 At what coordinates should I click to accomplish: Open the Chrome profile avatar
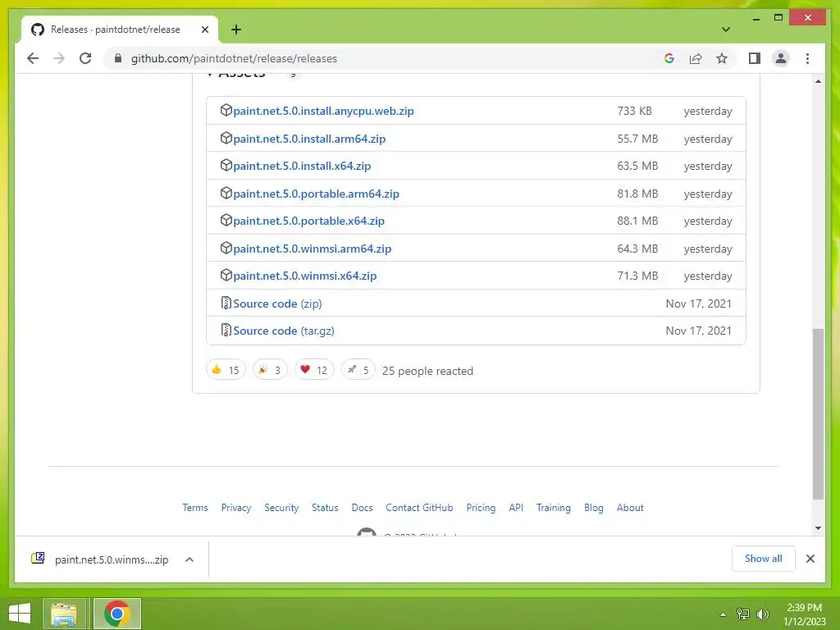[781, 58]
